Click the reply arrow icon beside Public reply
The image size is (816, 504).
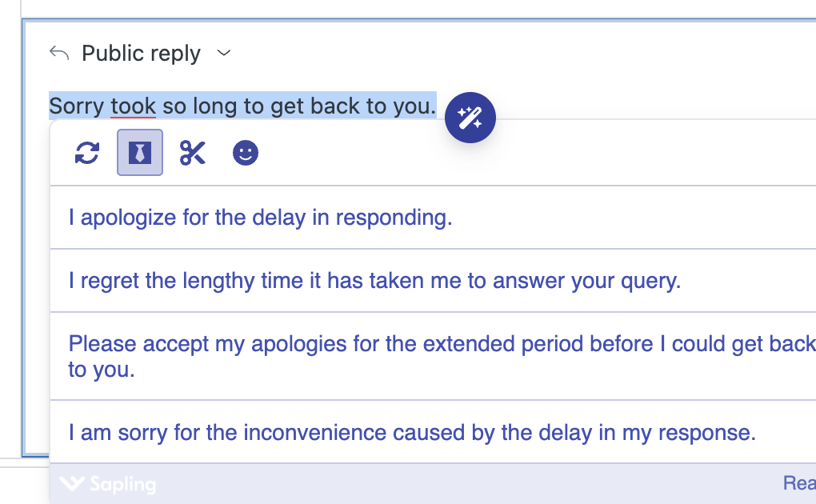58,53
